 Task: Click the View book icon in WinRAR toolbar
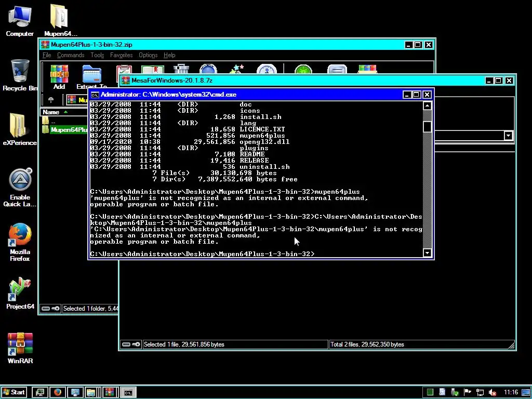153,69
